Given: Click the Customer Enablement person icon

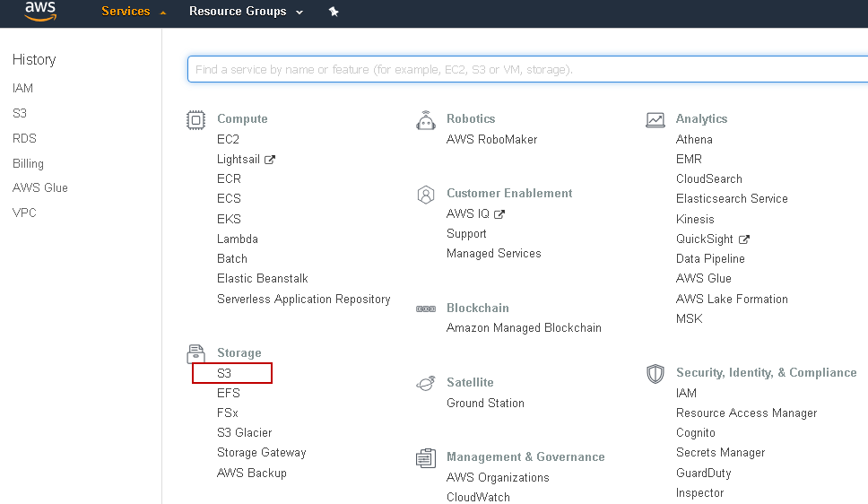Looking at the screenshot, I should tap(426, 194).
